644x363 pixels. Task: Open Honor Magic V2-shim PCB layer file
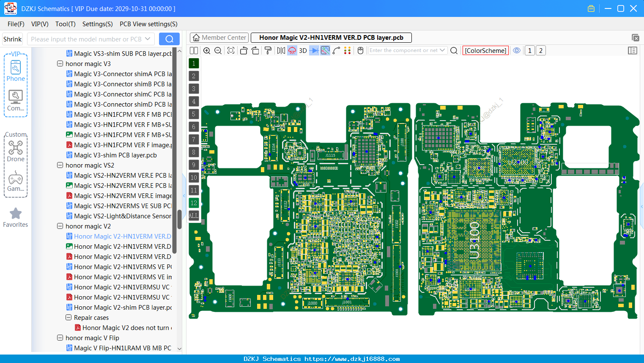pyautogui.click(x=119, y=307)
